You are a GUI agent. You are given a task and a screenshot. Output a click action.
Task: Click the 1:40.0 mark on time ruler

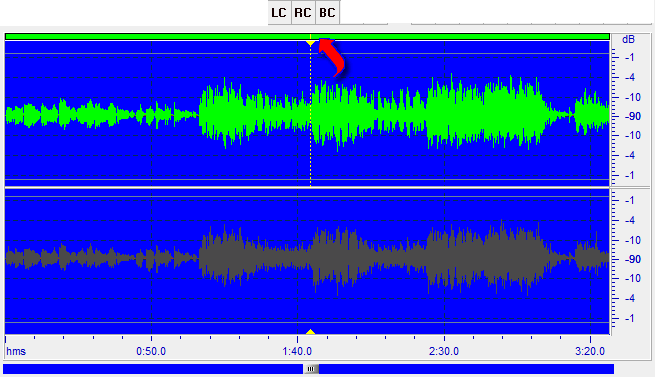pyautogui.click(x=297, y=351)
